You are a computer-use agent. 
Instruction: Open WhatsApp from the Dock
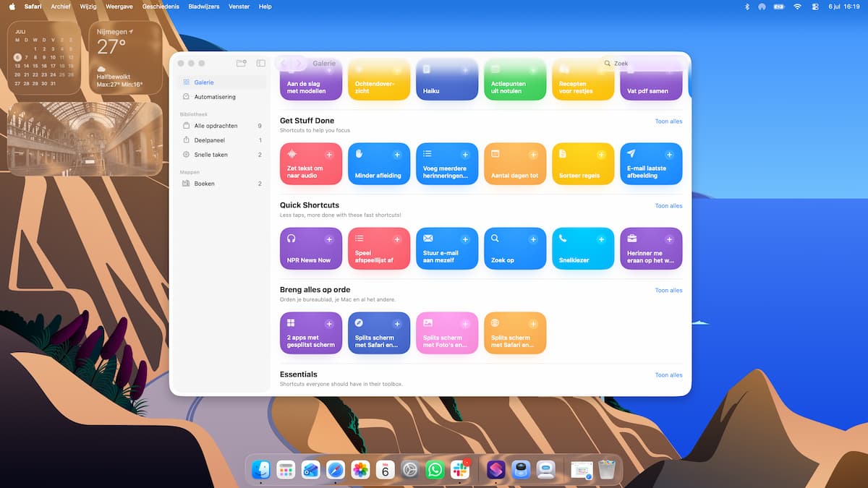tap(435, 470)
